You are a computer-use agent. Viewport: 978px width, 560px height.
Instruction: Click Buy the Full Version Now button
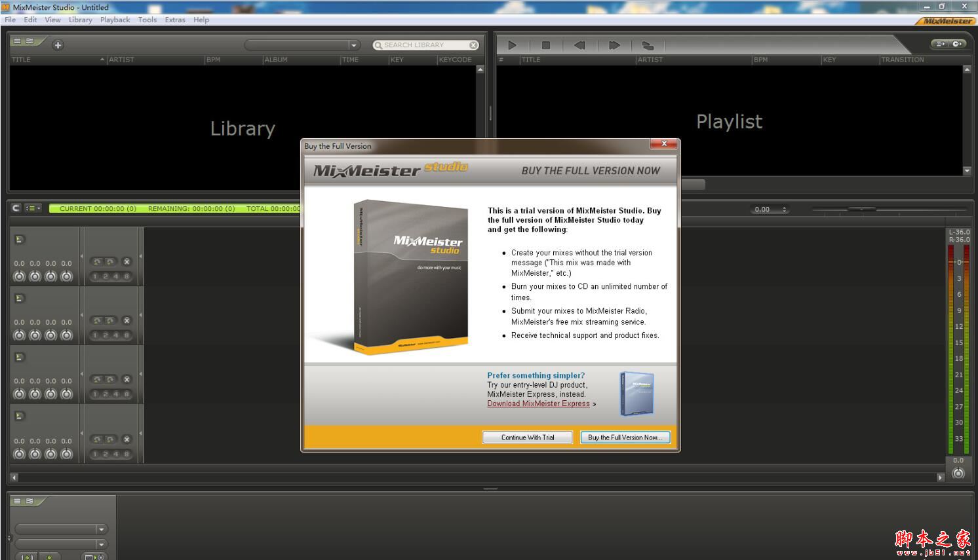tap(625, 438)
